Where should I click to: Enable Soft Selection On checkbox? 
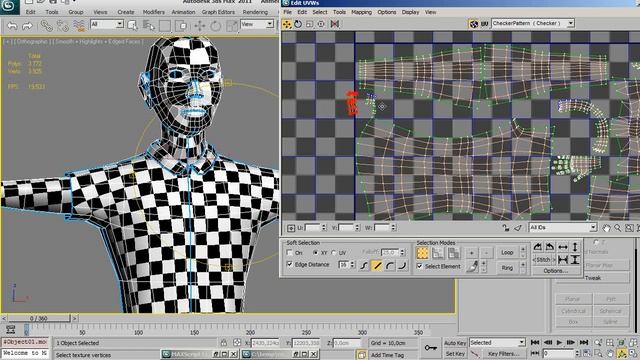[290, 253]
